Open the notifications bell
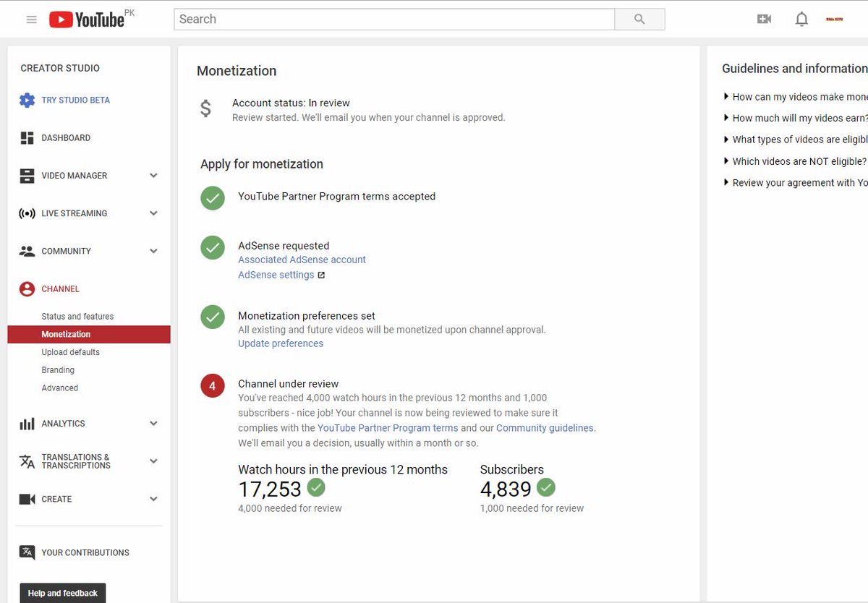 [801, 20]
